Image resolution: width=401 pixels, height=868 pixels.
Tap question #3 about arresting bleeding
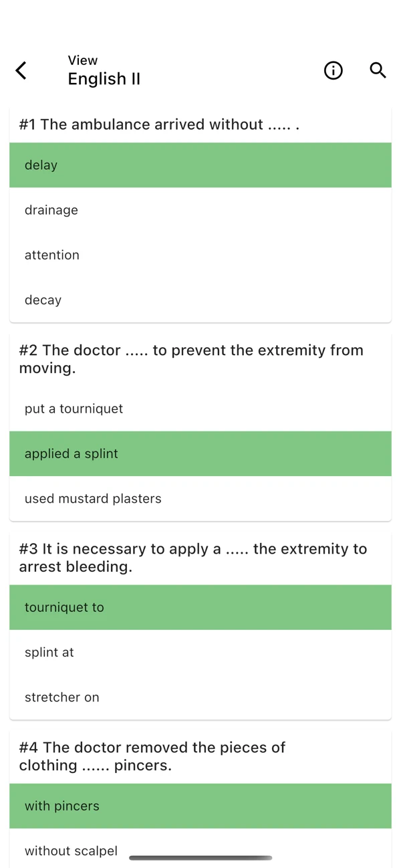[x=193, y=558]
